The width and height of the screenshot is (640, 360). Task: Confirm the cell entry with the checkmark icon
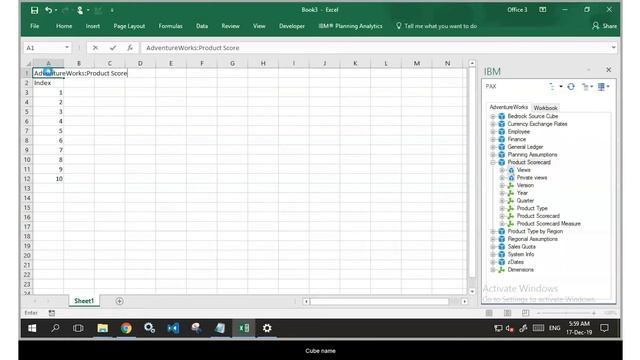pos(113,48)
